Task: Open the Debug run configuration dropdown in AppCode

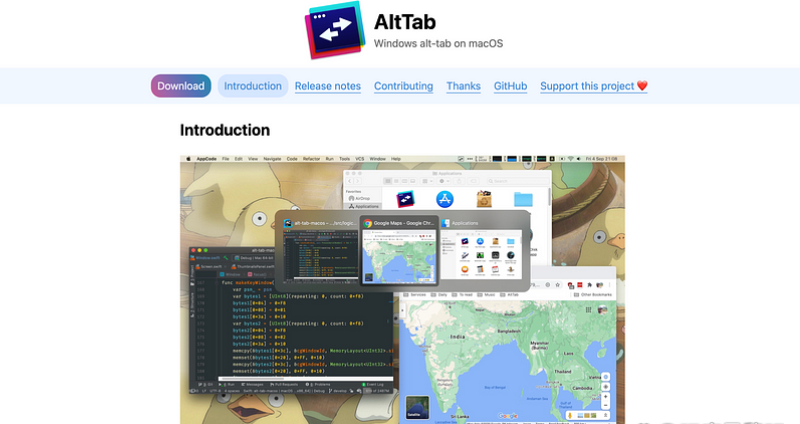Action: pos(254,258)
